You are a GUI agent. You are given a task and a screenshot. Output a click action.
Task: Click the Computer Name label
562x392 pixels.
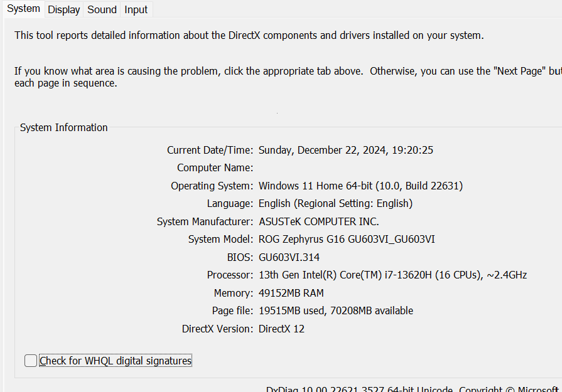click(215, 168)
